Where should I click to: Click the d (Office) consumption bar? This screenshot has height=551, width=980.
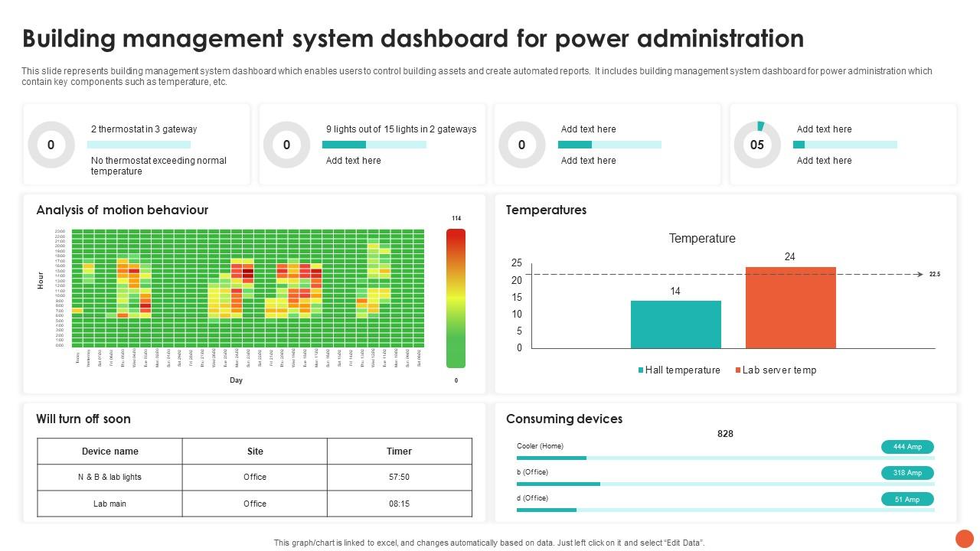click(x=725, y=510)
